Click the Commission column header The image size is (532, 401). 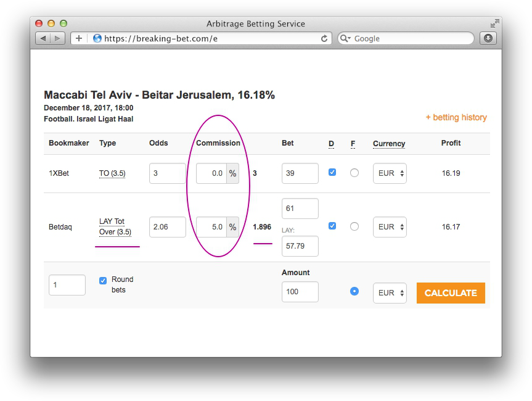(x=218, y=143)
